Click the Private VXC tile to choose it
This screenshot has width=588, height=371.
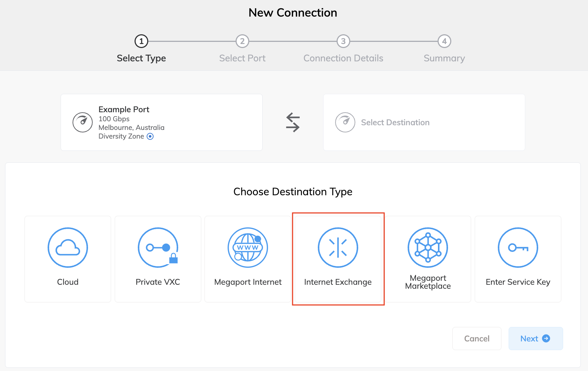pyautogui.click(x=158, y=259)
